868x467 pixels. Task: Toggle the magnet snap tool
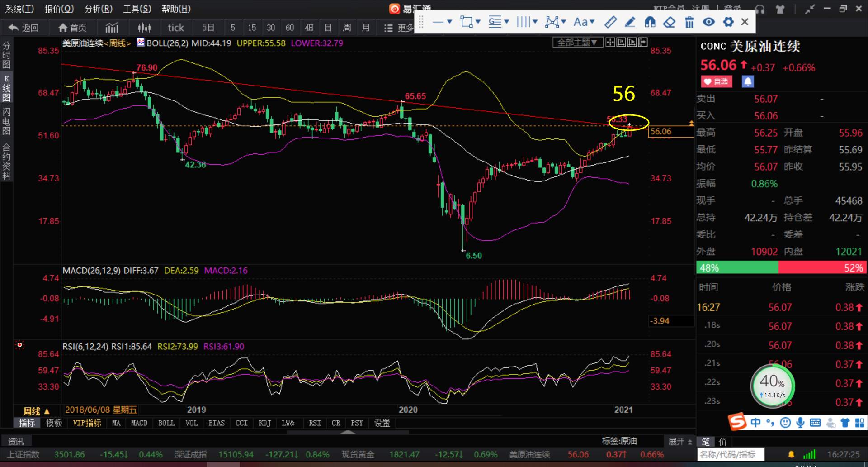point(650,22)
